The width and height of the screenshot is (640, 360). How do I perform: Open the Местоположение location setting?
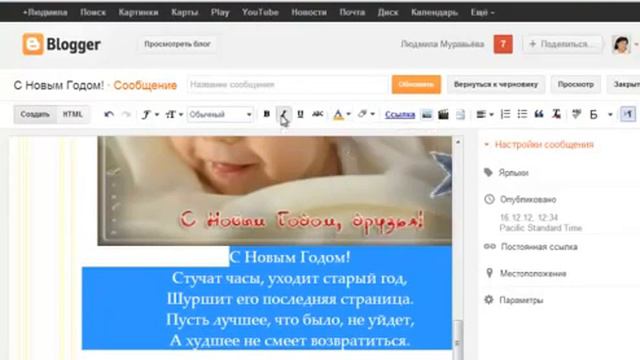click(x=533, y=273)
